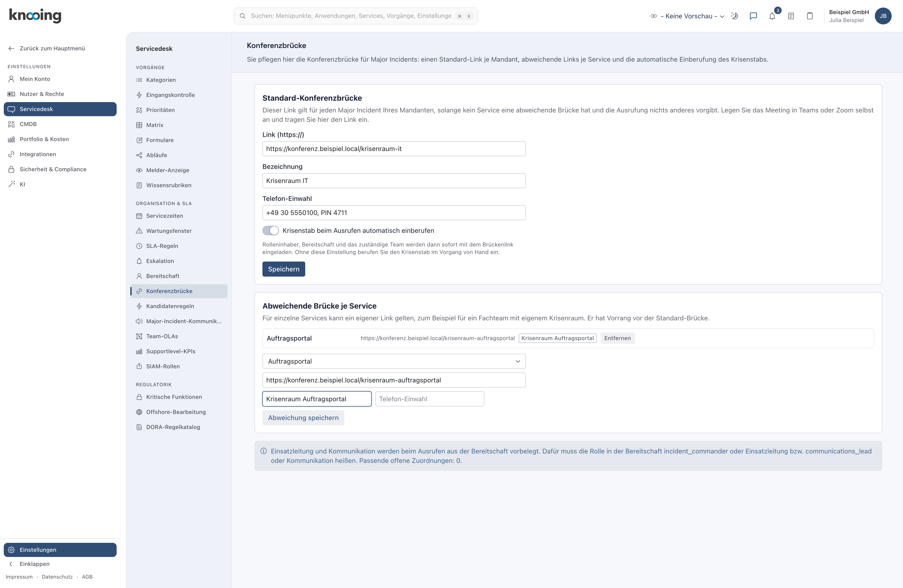
Task: Open Kategorien in the Servicedesk menu
Action: [x=179, y=80]
